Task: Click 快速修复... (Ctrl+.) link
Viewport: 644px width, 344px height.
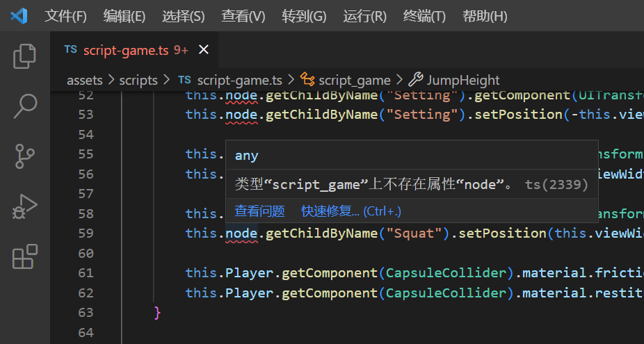Action: click(351, 211)
